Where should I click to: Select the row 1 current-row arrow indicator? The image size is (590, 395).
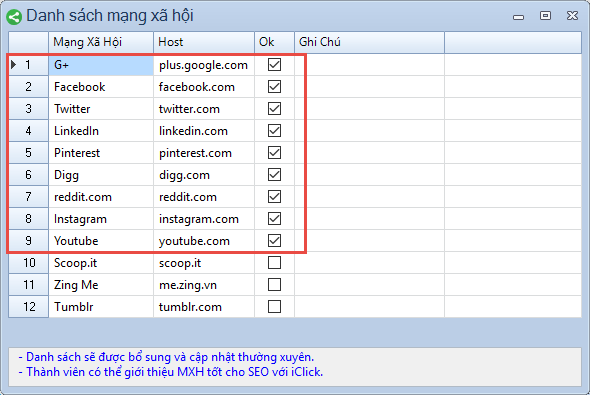pos(14,65)
